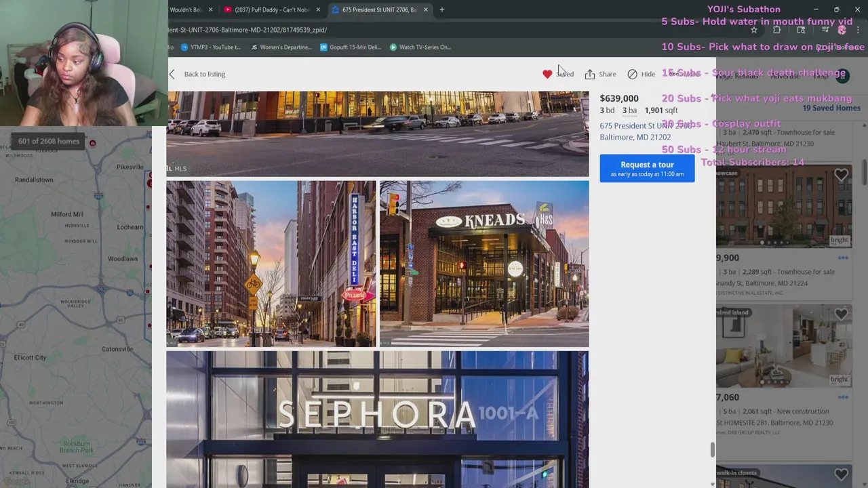Viewport: 868px width, 488px height.
Task: Save the walk-in closets listing heart
Action: tap(841, 475)
